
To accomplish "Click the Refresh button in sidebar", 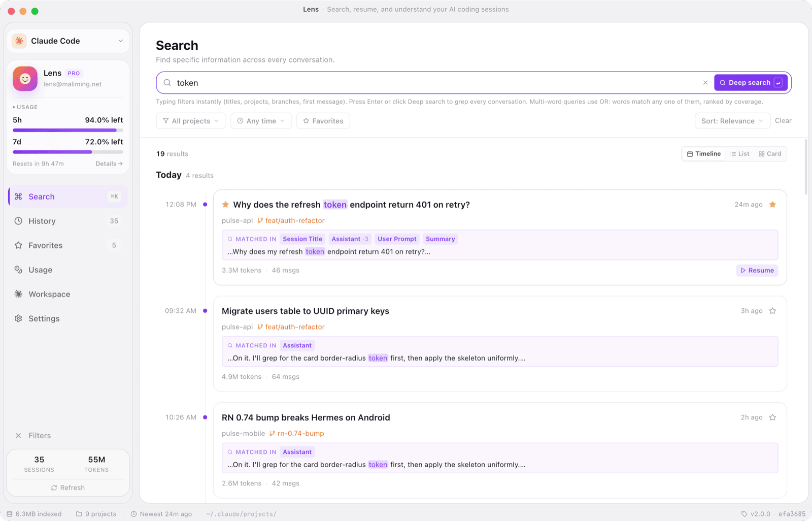I will [x=68, y=488].
